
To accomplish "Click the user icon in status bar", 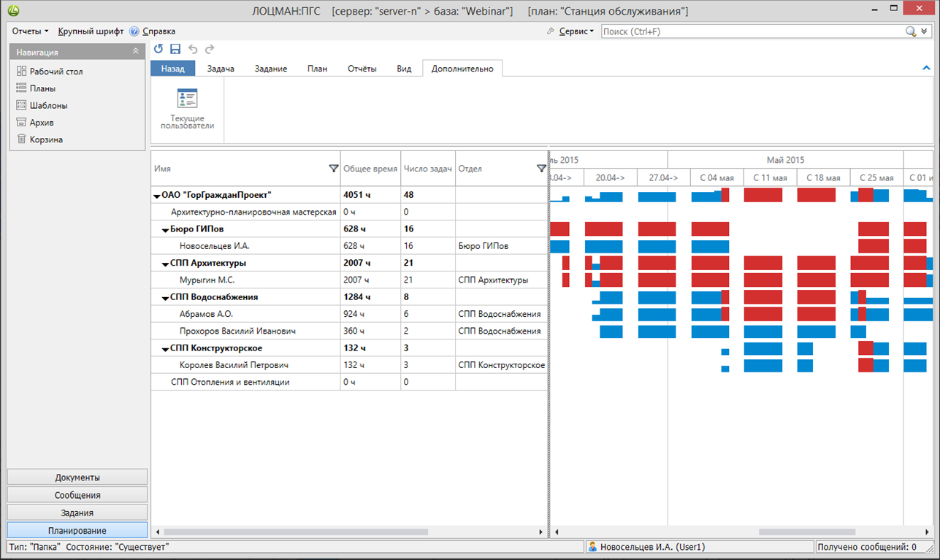I will point(592,547).
